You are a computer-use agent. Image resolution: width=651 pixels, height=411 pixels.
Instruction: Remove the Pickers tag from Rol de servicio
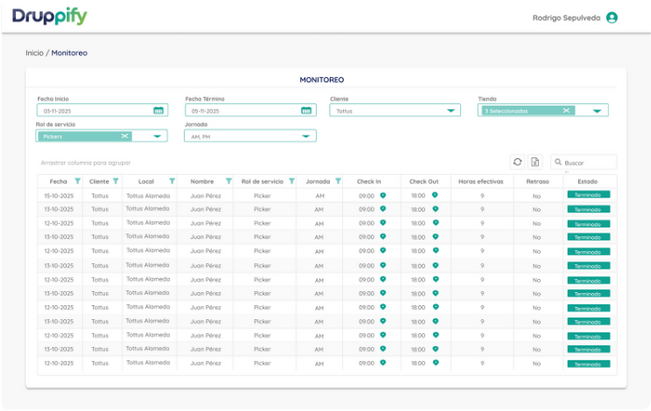(125, 136)
